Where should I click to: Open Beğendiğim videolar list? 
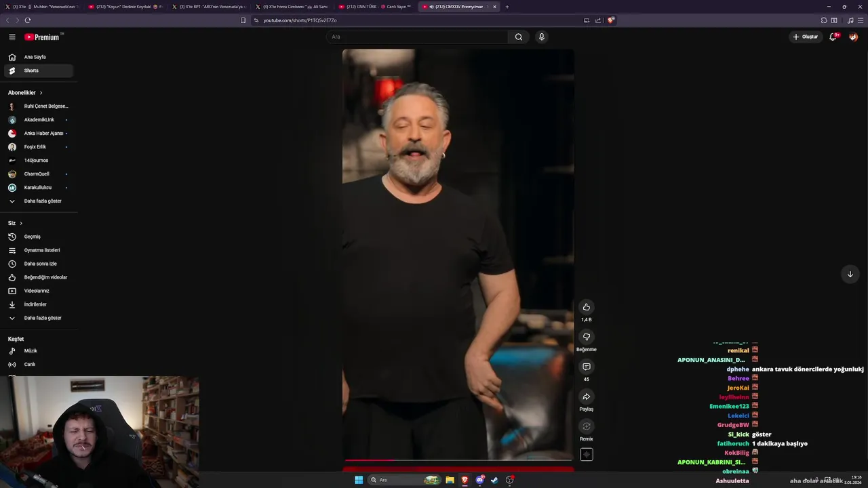(x=39, y=277)
